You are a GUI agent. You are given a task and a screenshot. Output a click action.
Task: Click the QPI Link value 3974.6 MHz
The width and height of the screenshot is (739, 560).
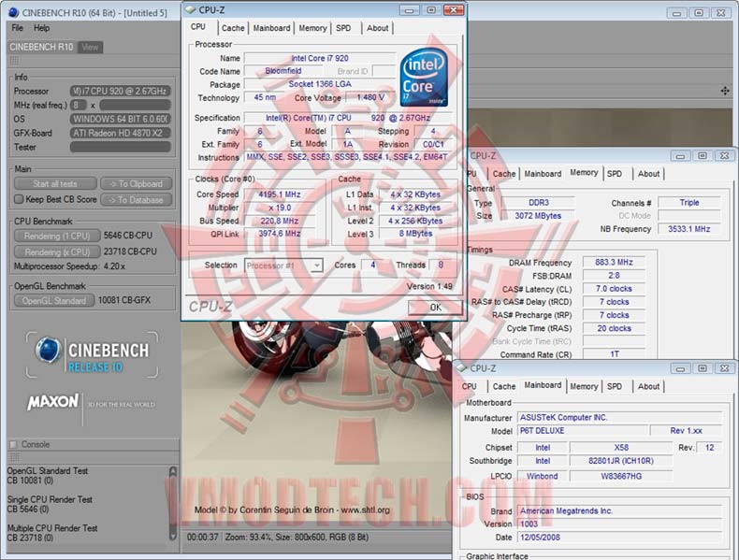tap(280, 234)
